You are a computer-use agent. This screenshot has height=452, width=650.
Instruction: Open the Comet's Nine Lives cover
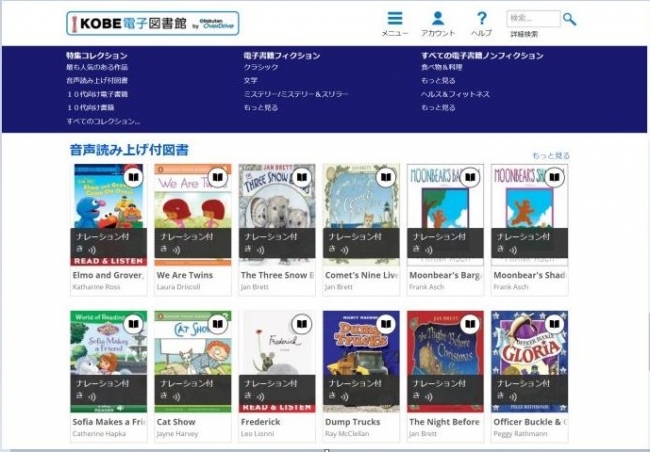point(361,215)
